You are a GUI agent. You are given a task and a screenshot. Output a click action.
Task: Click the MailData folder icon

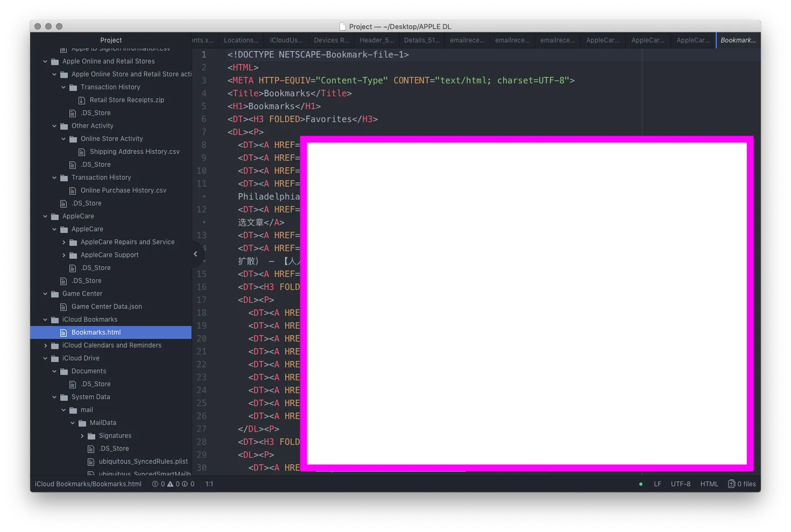tap(82, 423)
